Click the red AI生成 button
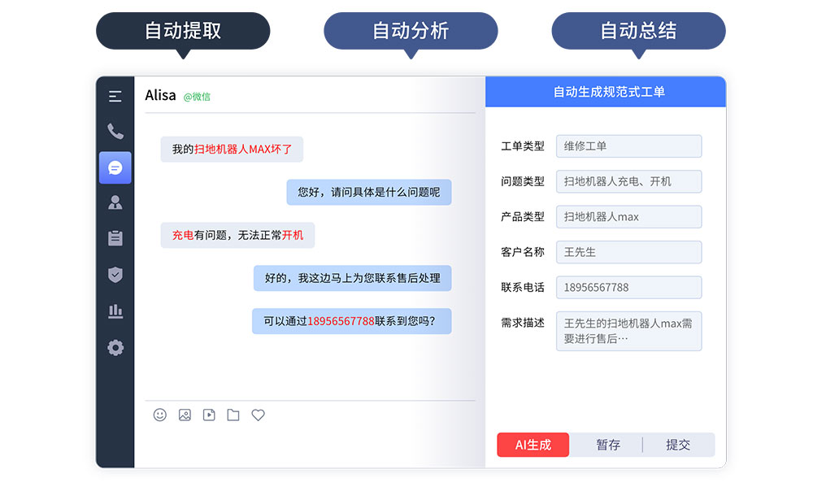Screen dimensions: 813x504 click(533, 445)
